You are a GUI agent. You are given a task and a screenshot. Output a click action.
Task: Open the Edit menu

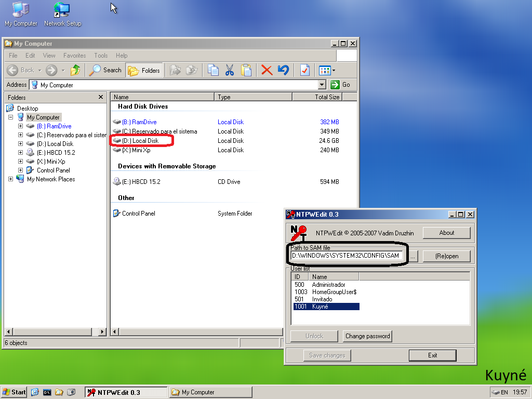30,56
